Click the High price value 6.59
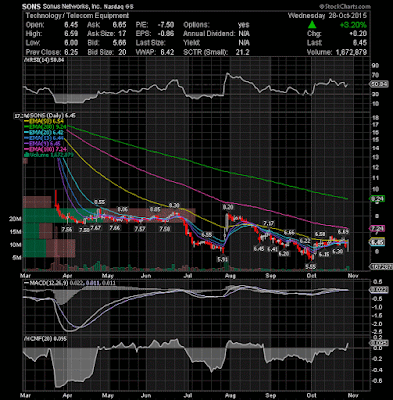This screenshot has width=393, height=400. 71,34
